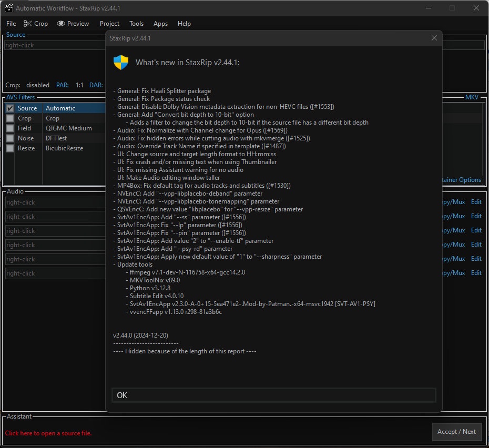Viewport: 489px width, 448px height.
Task: Click the last audio track input field
Action: [56, 273]
